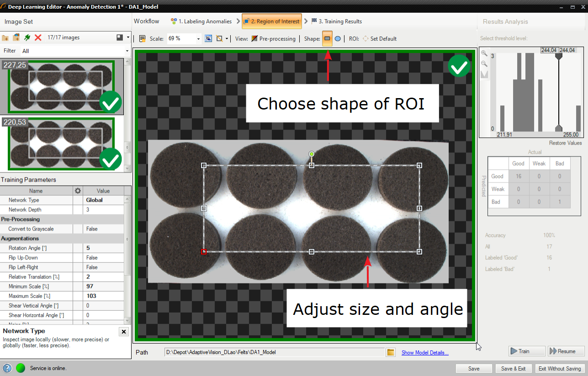Click the fit image to view icon
588x376 pixels.
pyautogui.click(x=208, y=39)
